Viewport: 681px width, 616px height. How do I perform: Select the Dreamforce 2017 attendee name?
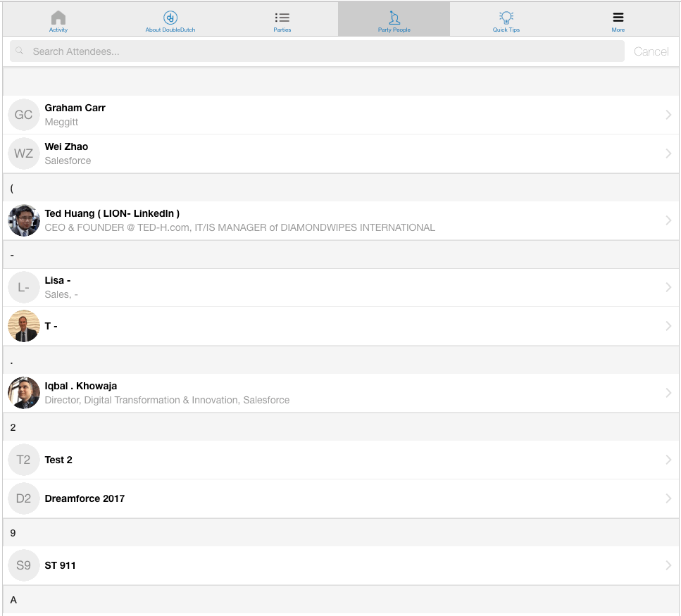(85, 498)
